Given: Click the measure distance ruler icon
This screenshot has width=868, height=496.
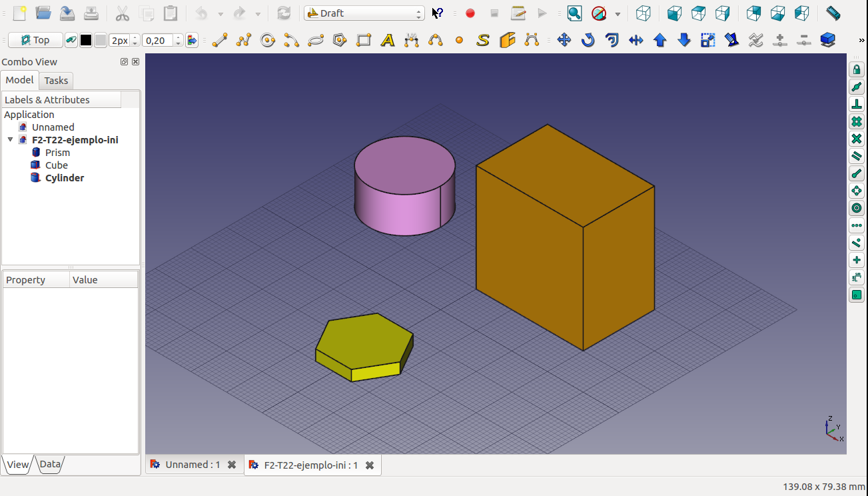Looking at the screenshot, I should (833, 13).
